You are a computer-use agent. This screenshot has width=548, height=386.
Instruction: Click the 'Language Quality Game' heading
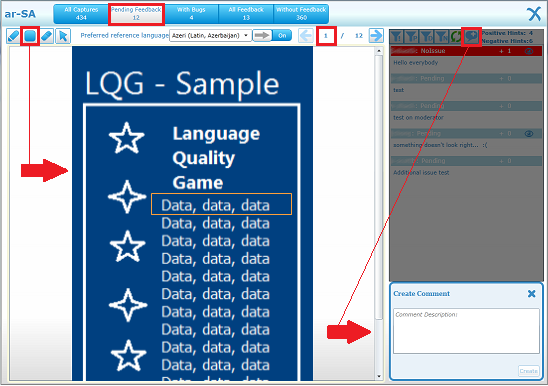pos(216,158)
